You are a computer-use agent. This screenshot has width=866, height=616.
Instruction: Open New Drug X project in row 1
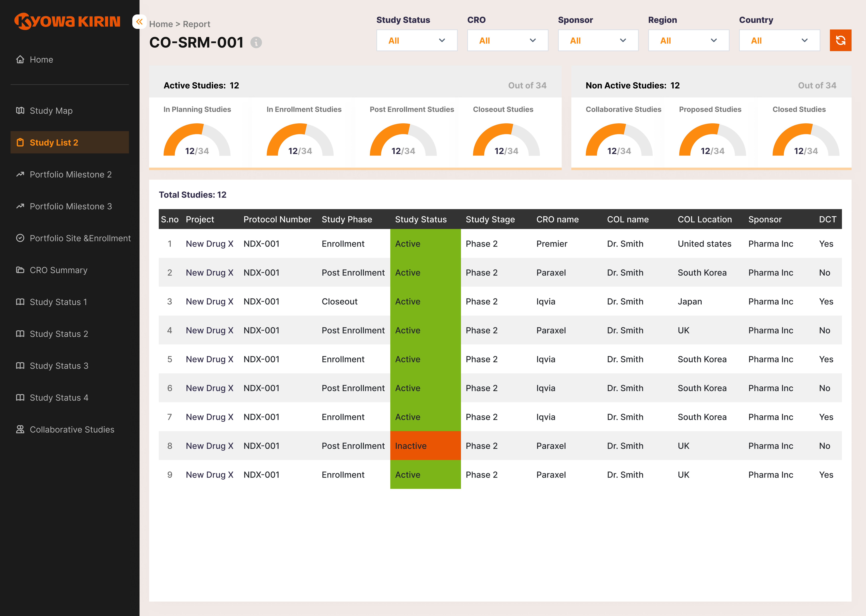click(210, 244)
